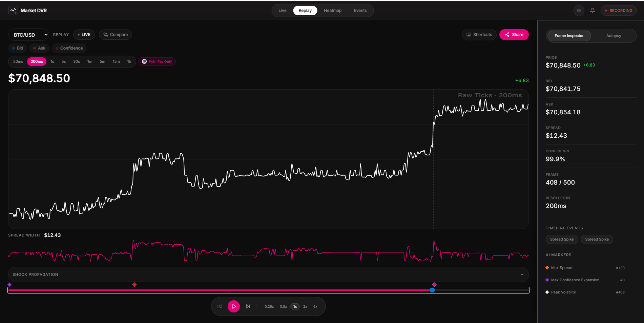Open the notifications bell

pyautogui.click(x=593, y=11)
